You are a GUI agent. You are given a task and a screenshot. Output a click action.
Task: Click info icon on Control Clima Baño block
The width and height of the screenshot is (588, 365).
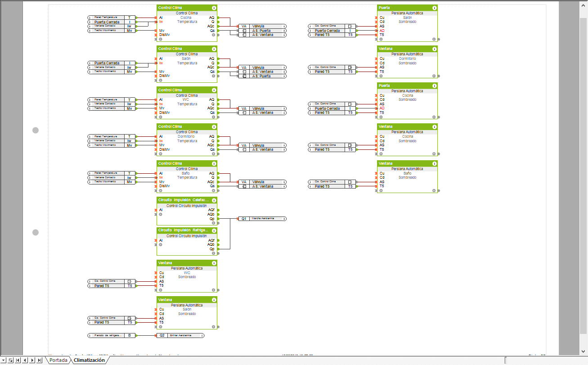[x=214, y=163]
